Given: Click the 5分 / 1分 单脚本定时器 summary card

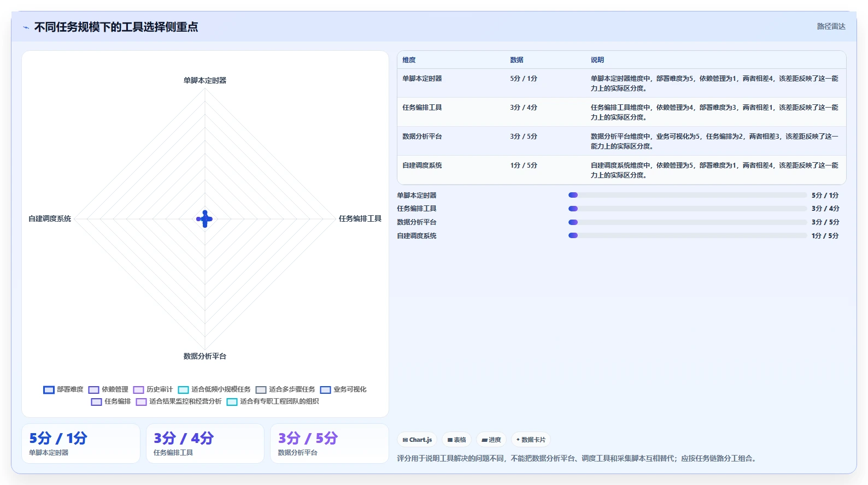Looking at the screenshot, I should coord(81,443).
